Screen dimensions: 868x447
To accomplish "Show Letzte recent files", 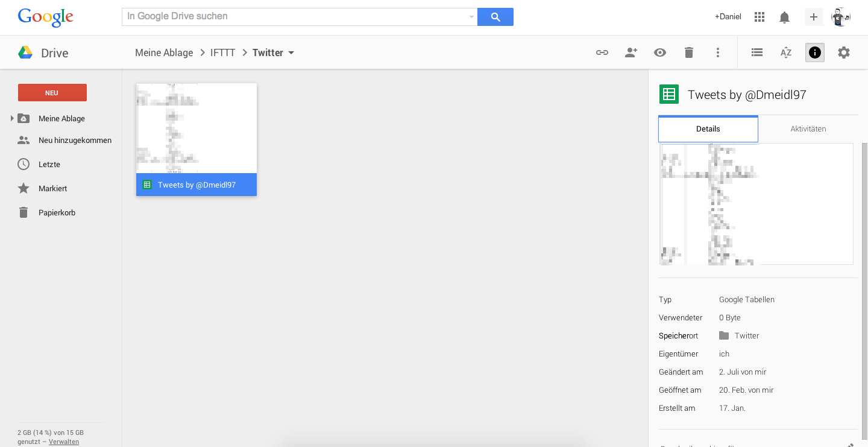I will point(49,164).
